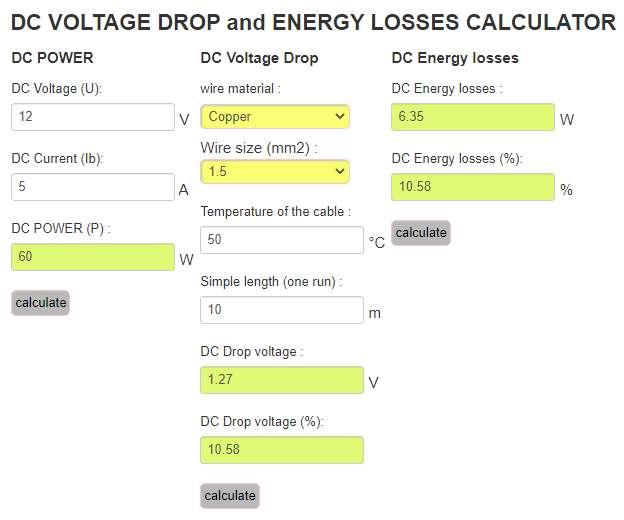Click the DC Drop voltage (%) result field
The height and width of the screenshot is (520, 624).
point(282,450)
